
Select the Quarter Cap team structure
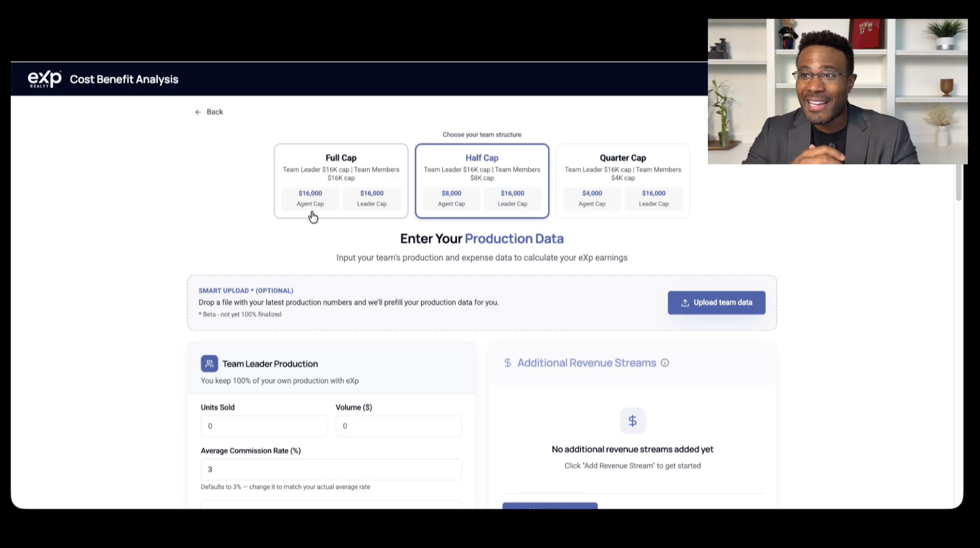623,181
